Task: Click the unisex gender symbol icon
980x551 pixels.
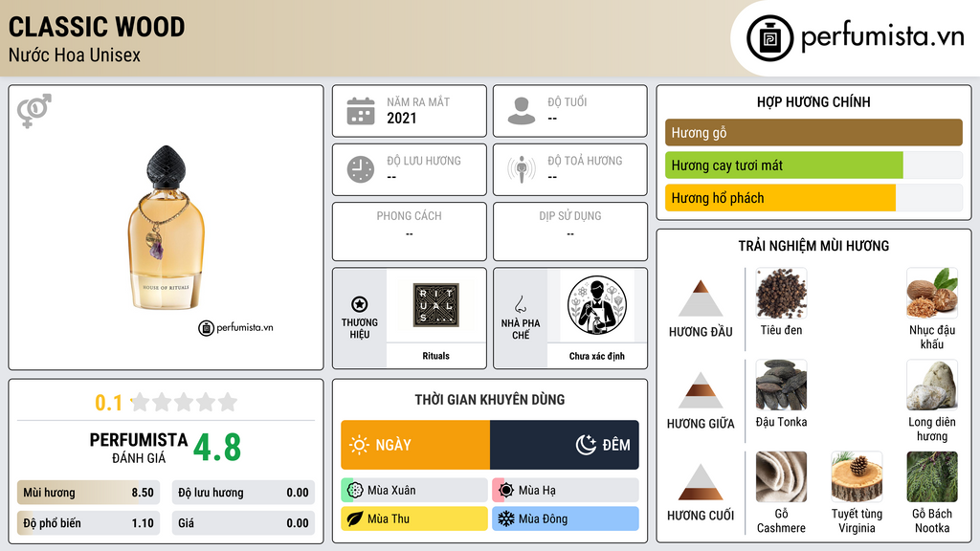Action: pos(34,111)
